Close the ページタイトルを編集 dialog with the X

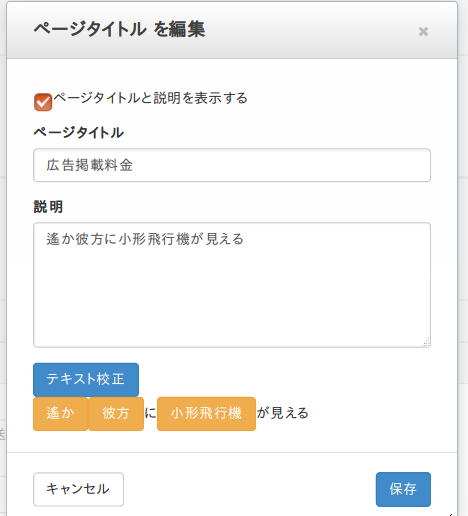pyautogui.click(x=423, y=31)
